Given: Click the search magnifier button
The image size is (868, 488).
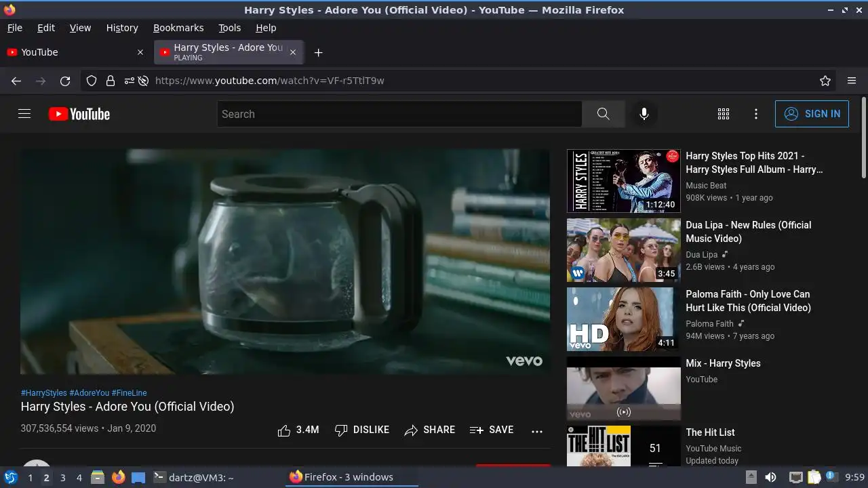Looking at the screenshot, I should tap(603, 114).
